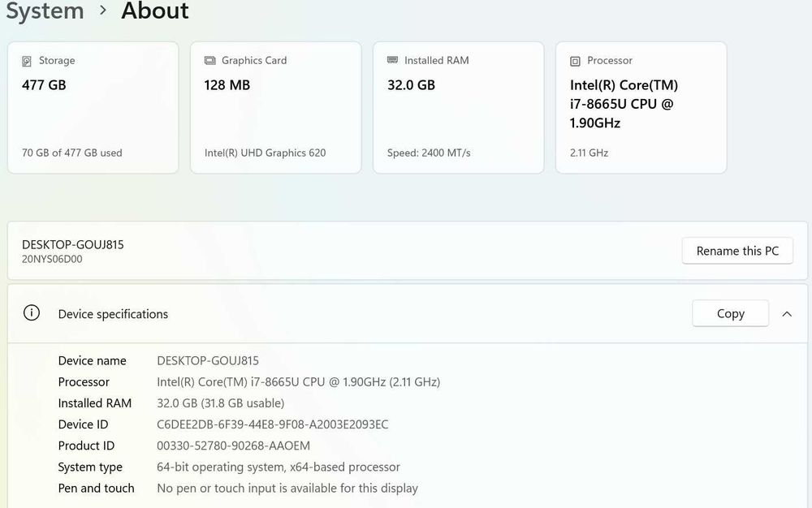This screenshot has width=812, height=508.
Task: Click the Graphics Card icon
Action: point(209,61)
